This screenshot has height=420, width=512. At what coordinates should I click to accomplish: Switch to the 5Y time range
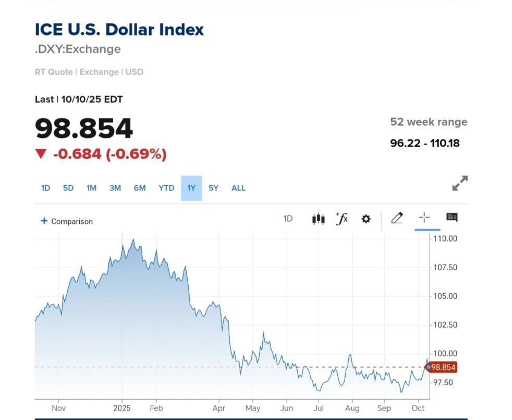click(x=214, y=188)
